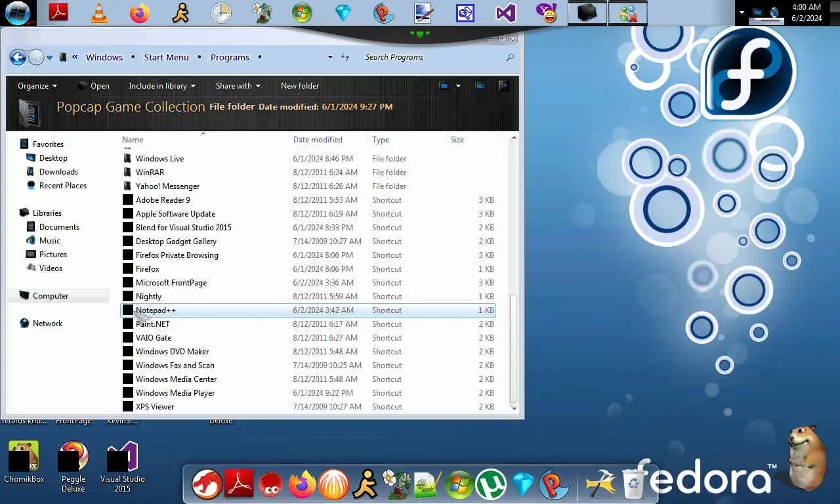Screen dimensions: 840x504
Task: Navigate to Windows in the breadcrumb
Action: pyautogui.click(x=104, y=57)
